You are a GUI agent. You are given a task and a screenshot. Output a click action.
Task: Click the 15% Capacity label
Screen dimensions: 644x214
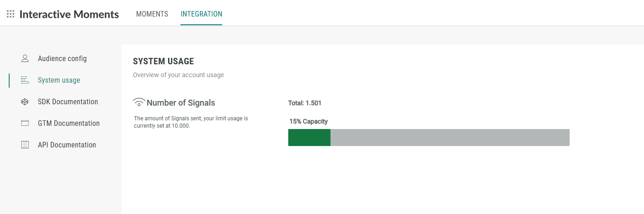(x=308, y=122)
